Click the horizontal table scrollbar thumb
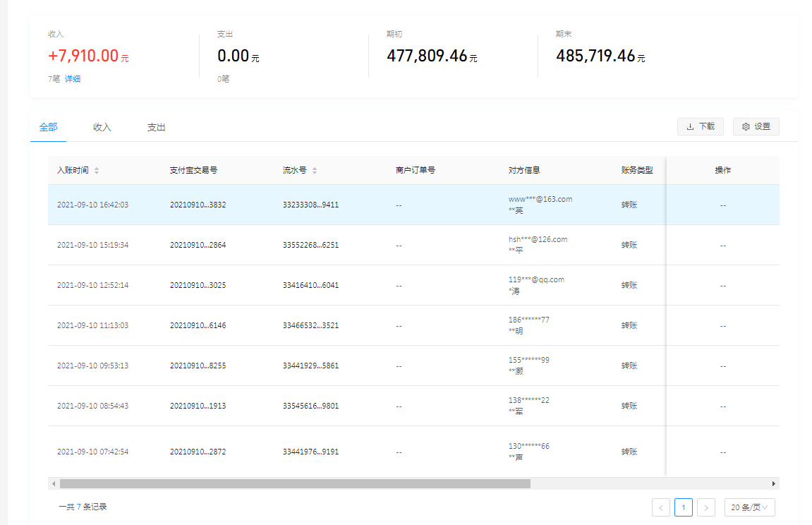The width and height of the screenshot is (812, 525). pyautogui.click(x=294, y=484)
